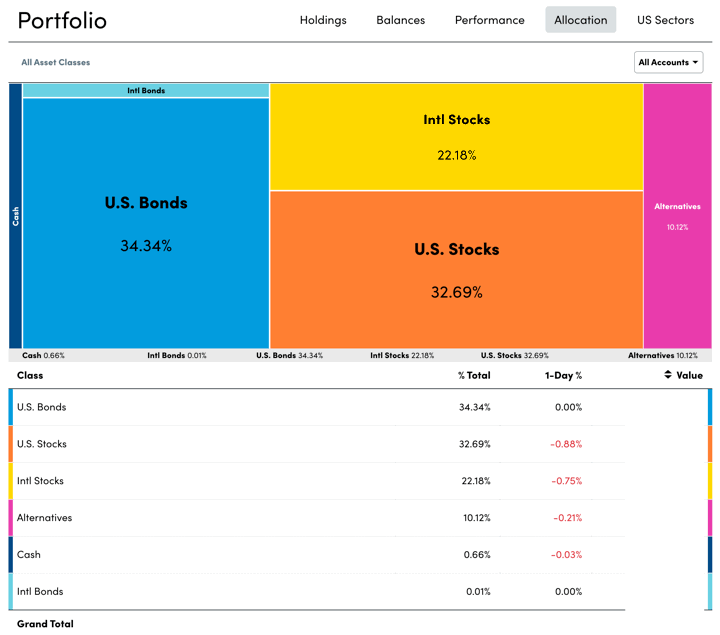
Task: Click the 0.66% total cell in table
Action: pyautogui.click(x=477, y=555)
